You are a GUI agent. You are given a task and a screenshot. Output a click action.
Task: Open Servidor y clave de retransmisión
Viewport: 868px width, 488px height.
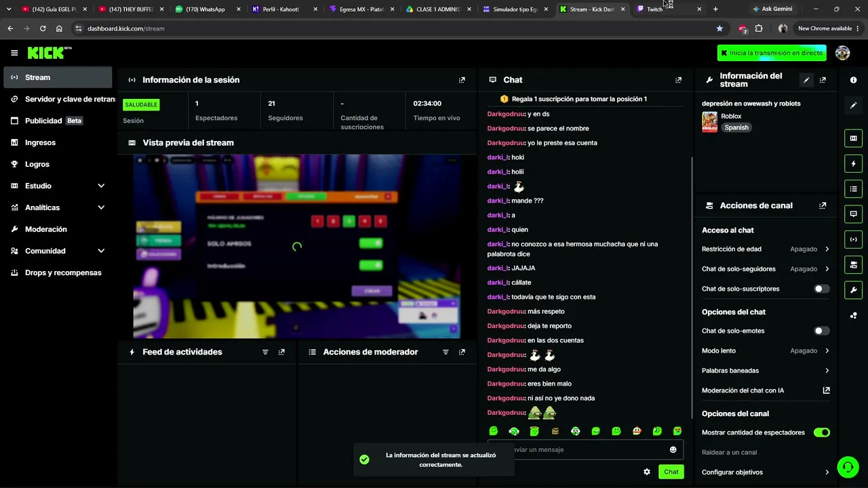pos(58,99)
